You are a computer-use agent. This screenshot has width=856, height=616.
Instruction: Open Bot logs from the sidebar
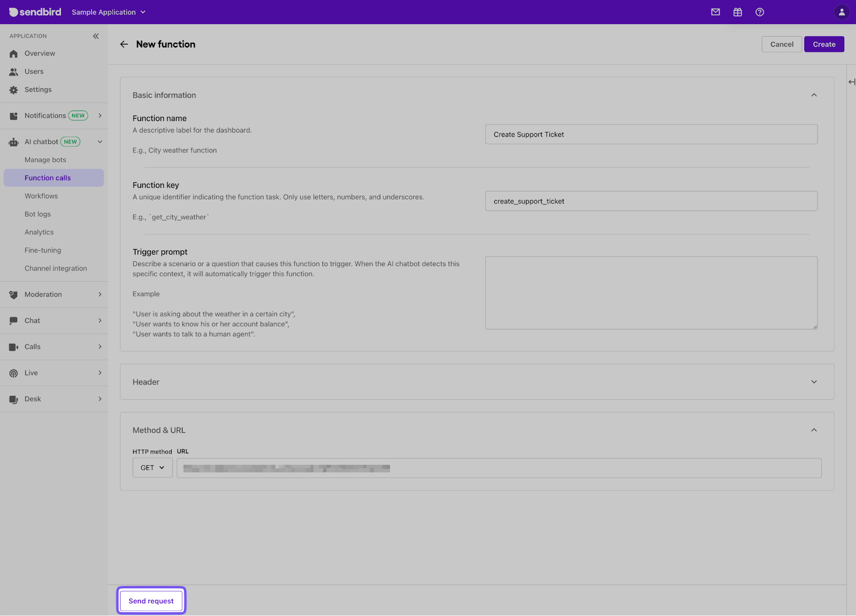pyautogui.click(x=37, y=214)
